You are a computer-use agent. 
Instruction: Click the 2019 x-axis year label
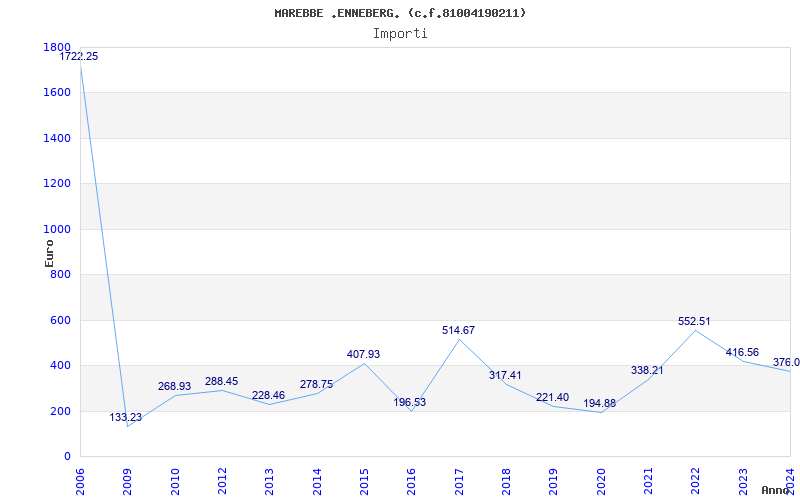click(554, 482)
